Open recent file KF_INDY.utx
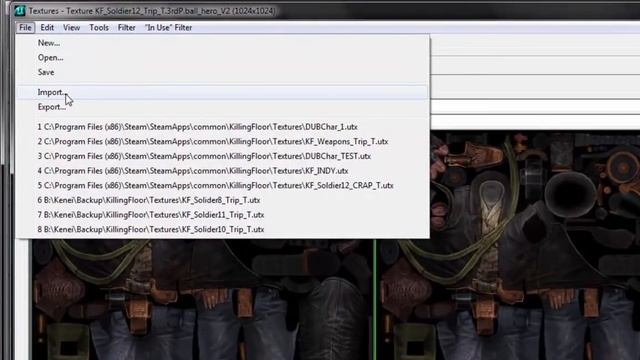 [222, 171]
